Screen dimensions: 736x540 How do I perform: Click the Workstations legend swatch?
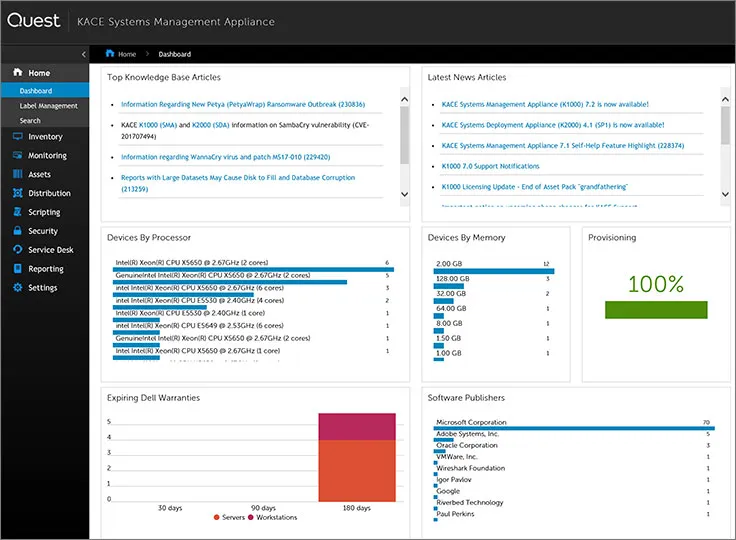(251, 517)
